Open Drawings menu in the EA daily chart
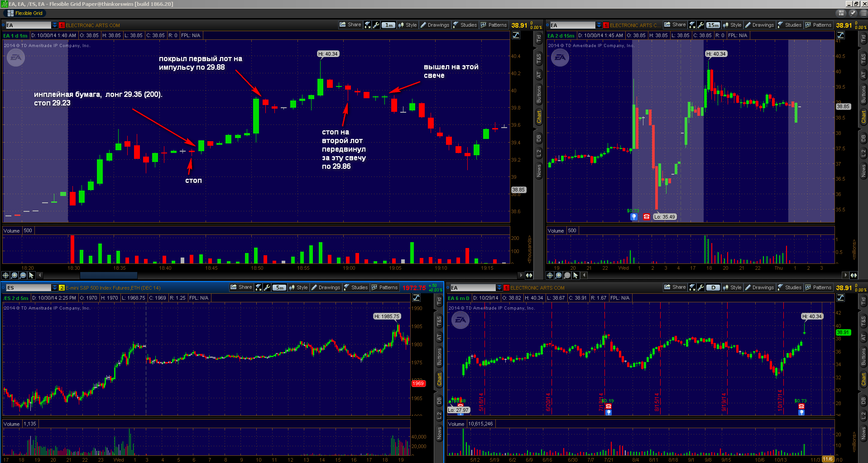868x463 pixels. (759, 287)
